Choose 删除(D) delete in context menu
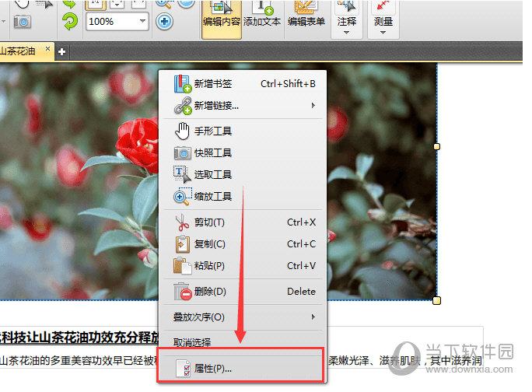This screenshot has width=532, height=392. pos(243,292)
